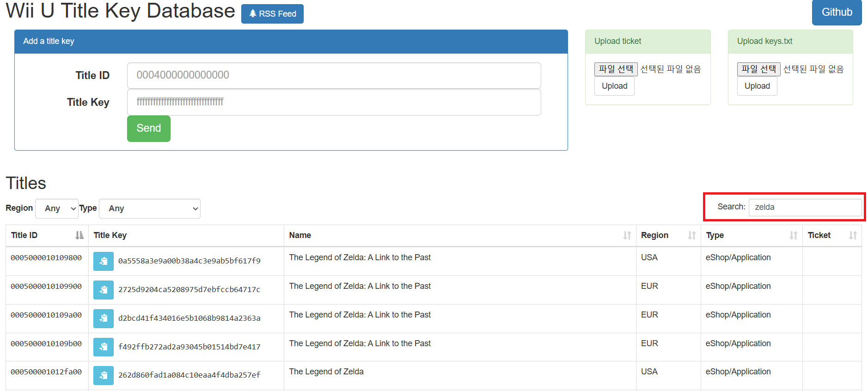Choose file under Upload keys.txt
868x391 pixels.
click(x=758, y=69)
